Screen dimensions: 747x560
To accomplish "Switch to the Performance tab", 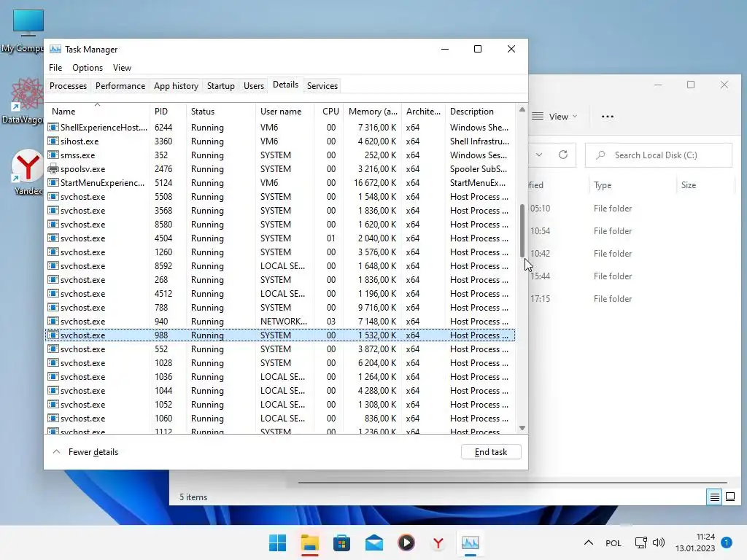I will 120,86.
